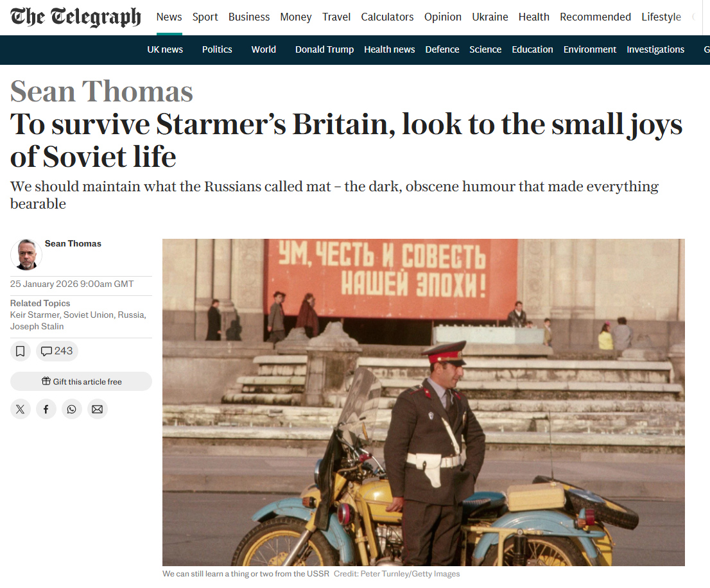Open the Sport section
The image size is (710, 588).
tap(205, 17)
